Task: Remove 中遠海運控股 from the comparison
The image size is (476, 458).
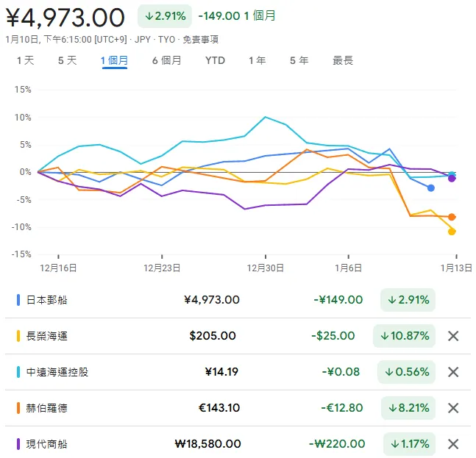Action: [x=453, y=372]
